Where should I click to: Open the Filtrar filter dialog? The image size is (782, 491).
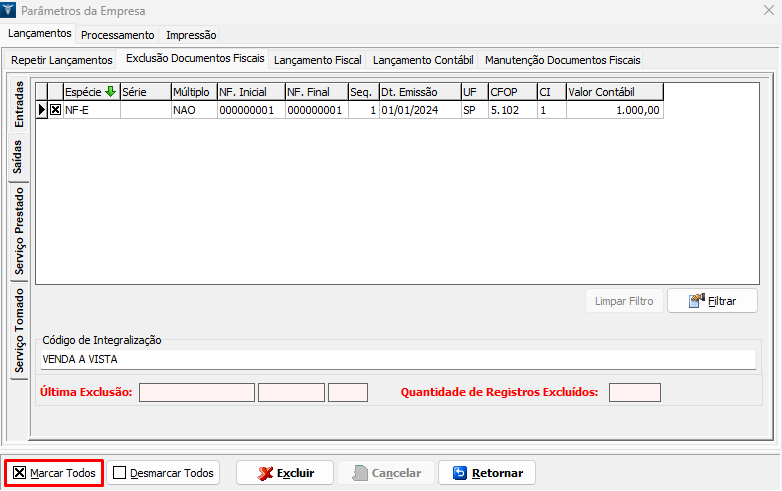[712, 300]
